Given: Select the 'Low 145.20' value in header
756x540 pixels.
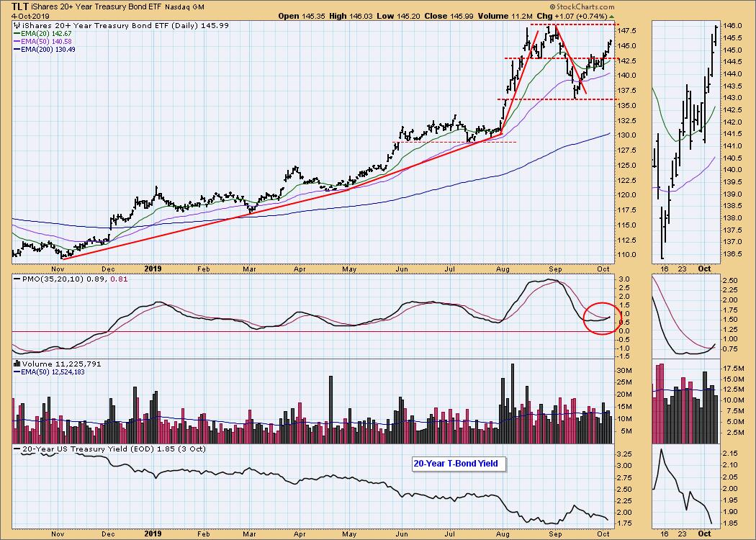Looking at the screenshot, I should [397, 16].
